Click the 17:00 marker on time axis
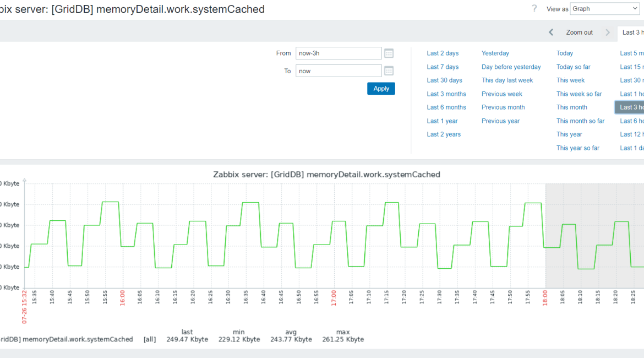Screen dimensions: 644x358 point(334,301)
